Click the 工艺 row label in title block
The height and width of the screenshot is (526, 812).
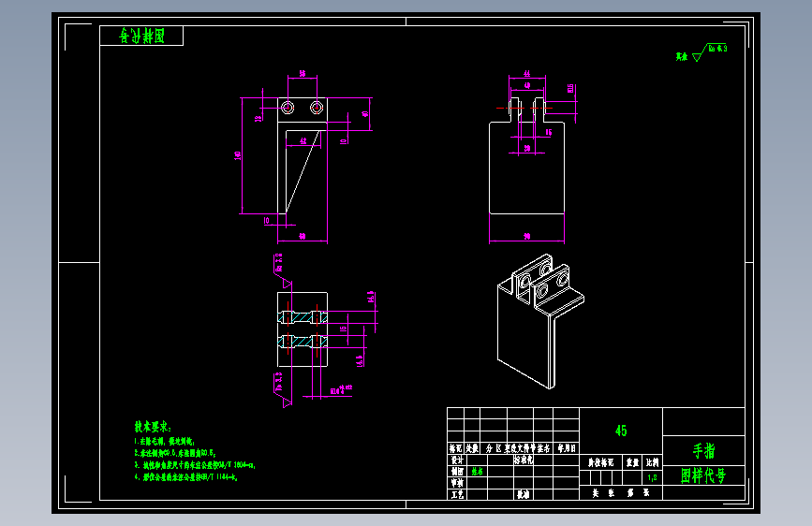[x=457, y=494]
